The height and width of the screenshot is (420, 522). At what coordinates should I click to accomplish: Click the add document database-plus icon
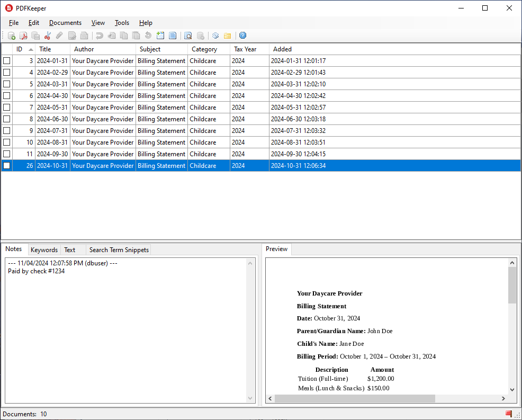click(12, 36)
